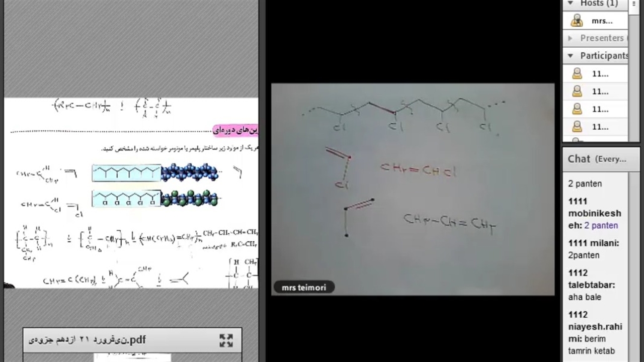644x362 pixels.
Task: Click the attendee list vertical scrollbar
Action: pyautogui.click(x=633, y=75)
